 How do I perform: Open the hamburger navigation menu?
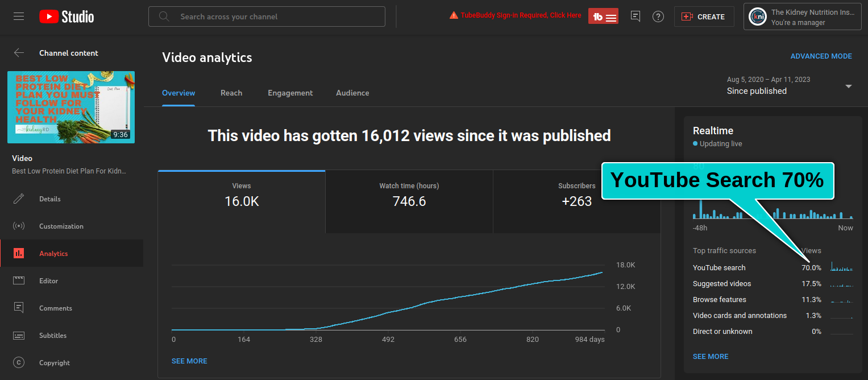[19, 16]
